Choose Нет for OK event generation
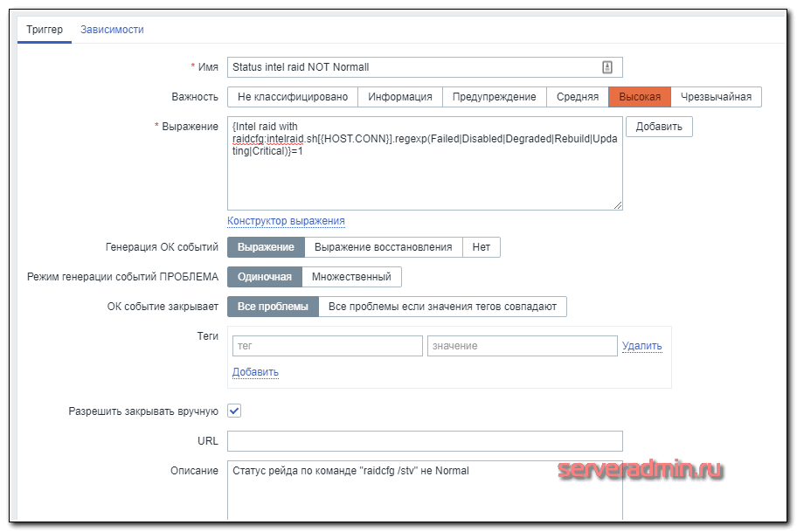Screen dimensions: 797x532 (x=481, y=247)
